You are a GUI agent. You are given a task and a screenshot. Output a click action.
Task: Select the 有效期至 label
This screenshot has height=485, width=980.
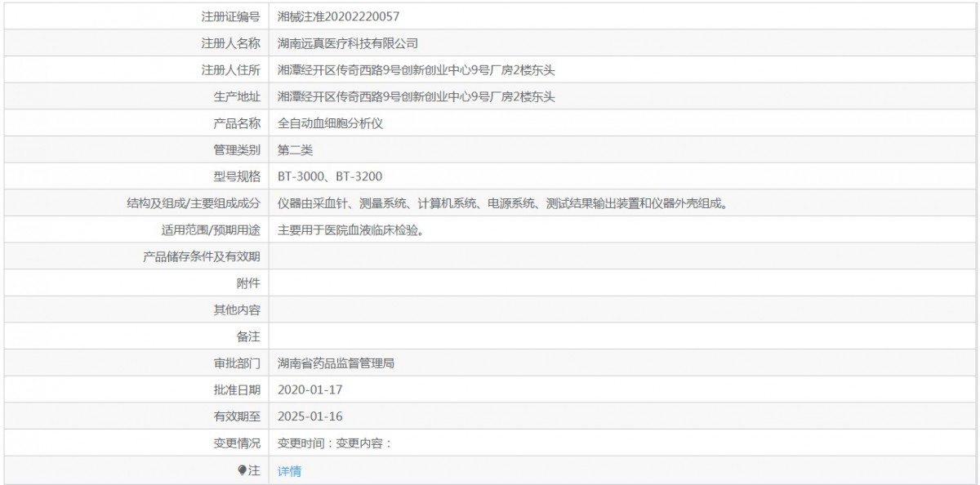pyautogui.click(x=237, y=416)
